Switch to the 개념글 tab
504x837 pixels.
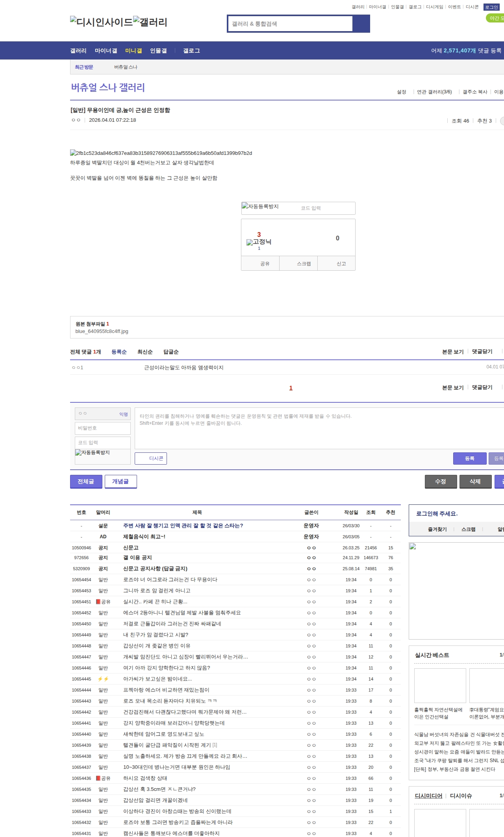[x=120, y=482]
